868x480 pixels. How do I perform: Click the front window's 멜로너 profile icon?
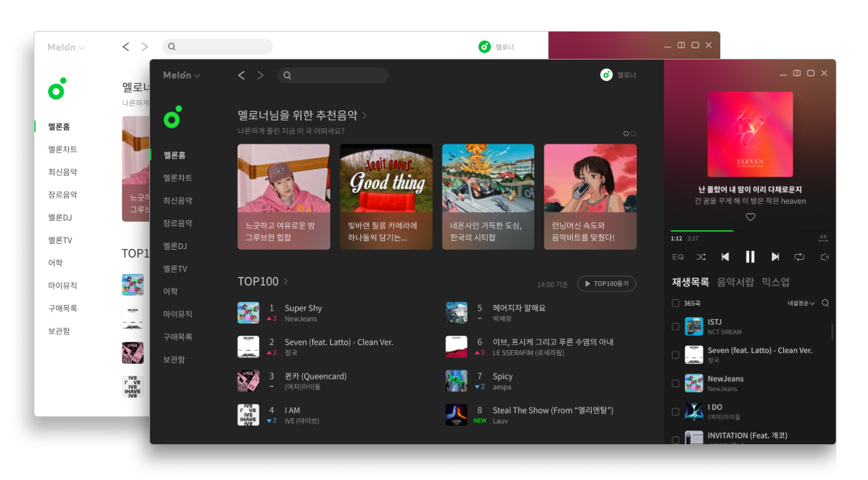tap(607, 75)
